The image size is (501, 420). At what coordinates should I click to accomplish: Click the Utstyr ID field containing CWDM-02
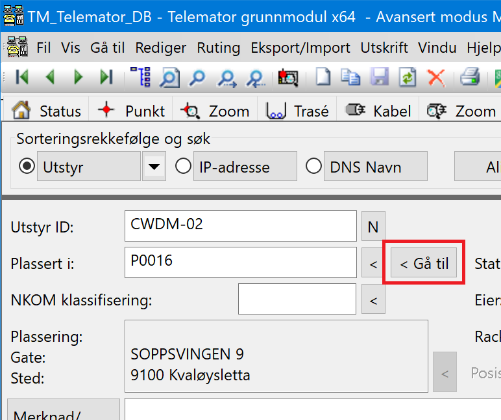pos(240,226)
